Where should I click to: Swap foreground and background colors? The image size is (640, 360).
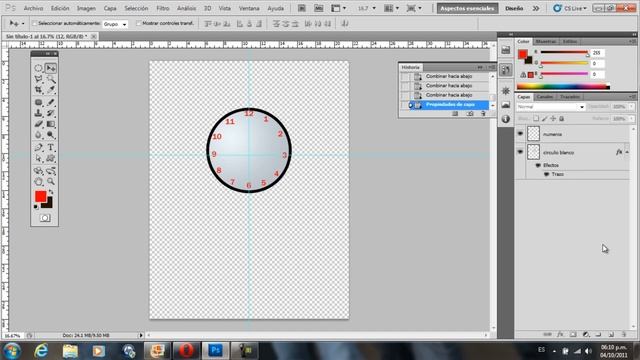coord(51,192)
